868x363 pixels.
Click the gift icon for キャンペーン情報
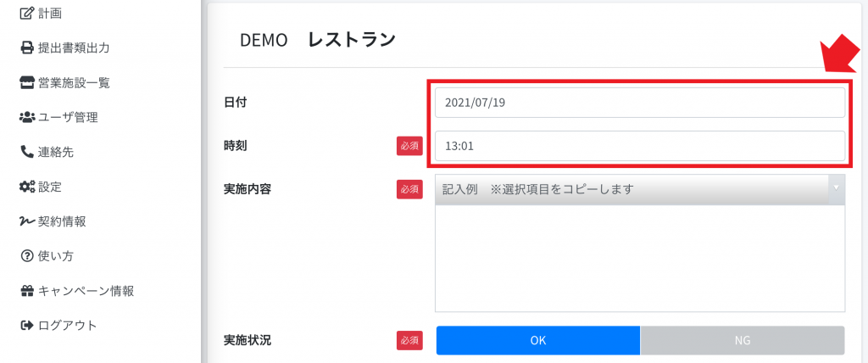coord(26,290)
